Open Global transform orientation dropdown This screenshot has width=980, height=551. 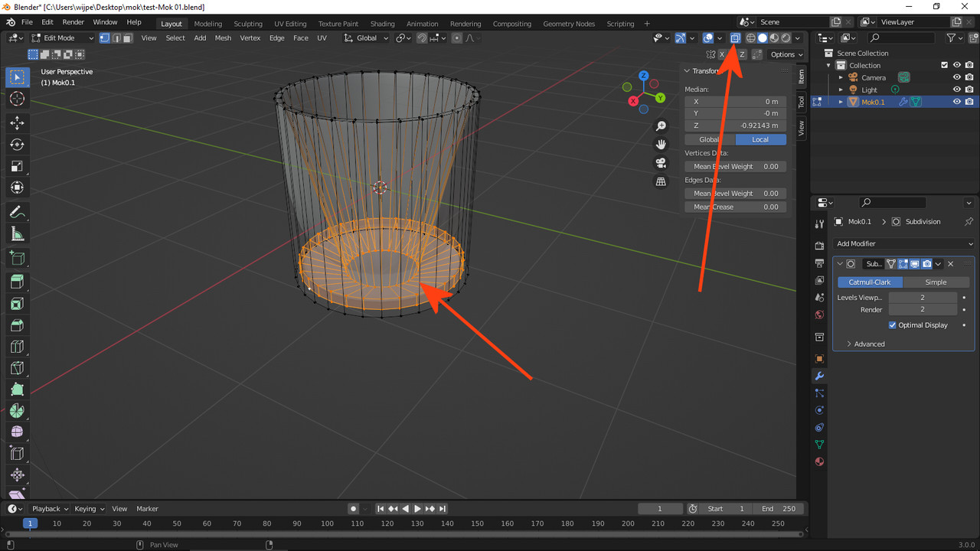tap(367, 37)
